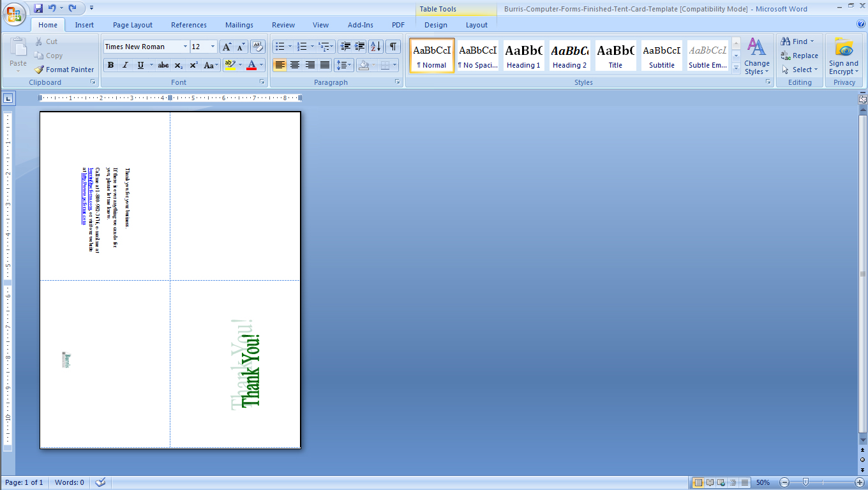Toggle superscript formatting
This screenshot has width=868, height=490.
[x=193, y=65]
